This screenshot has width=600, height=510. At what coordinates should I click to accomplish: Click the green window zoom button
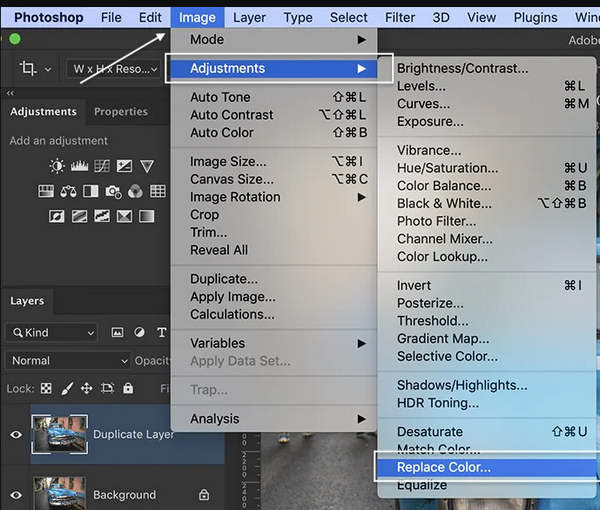[15, 39]
